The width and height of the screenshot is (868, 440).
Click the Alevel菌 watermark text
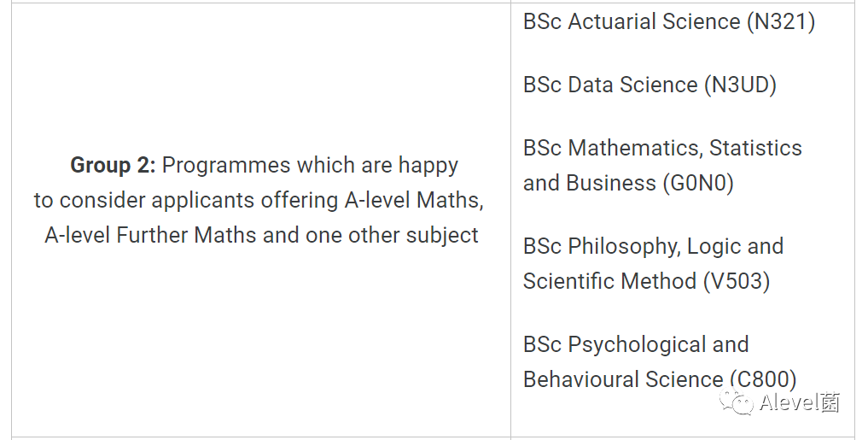tap(800, 402)
